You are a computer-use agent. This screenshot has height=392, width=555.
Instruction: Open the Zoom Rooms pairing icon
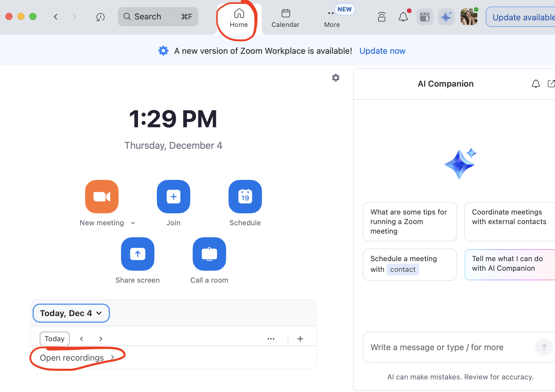(x=381, y=17)
